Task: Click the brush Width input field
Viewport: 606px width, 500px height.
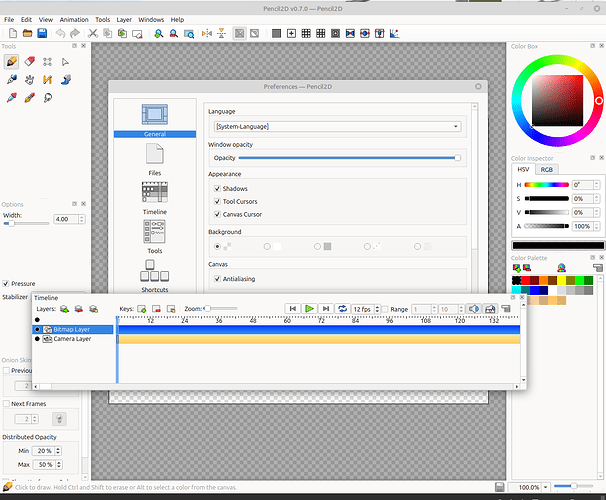Action: pyautogui.click(x=65, y=219)
